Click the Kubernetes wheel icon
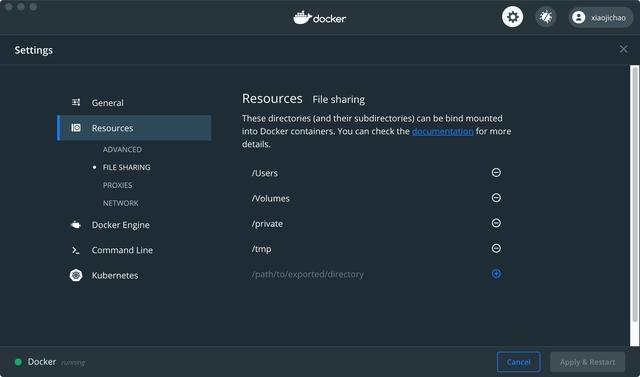Screen dimensions: 640x377 click(x=76, y=275)
